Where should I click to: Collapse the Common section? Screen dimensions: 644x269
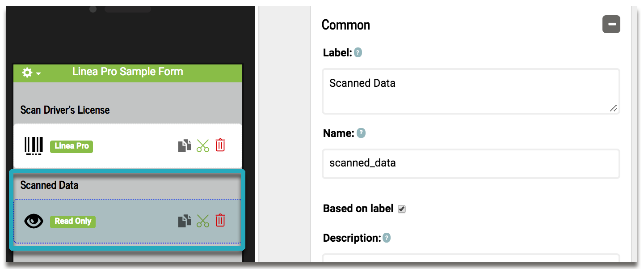pyautogui.click(x=611, y=24)
